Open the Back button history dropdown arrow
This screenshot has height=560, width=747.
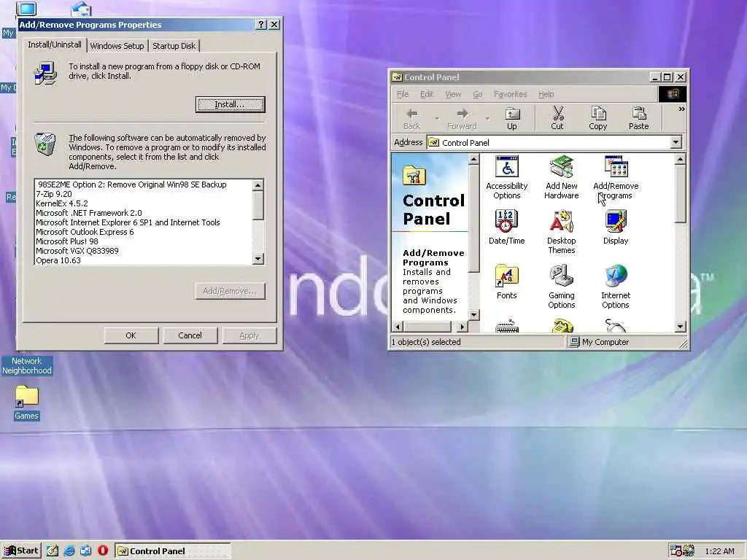[x=437, y=119]
